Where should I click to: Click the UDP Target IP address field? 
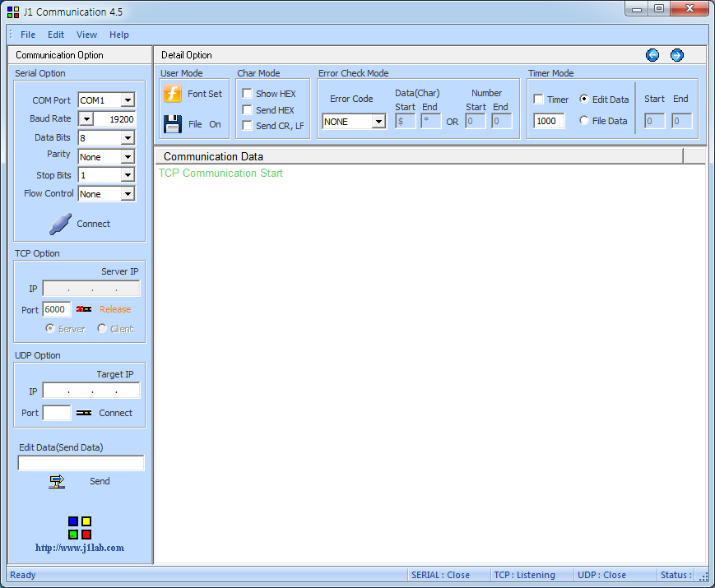pos(91,391)
